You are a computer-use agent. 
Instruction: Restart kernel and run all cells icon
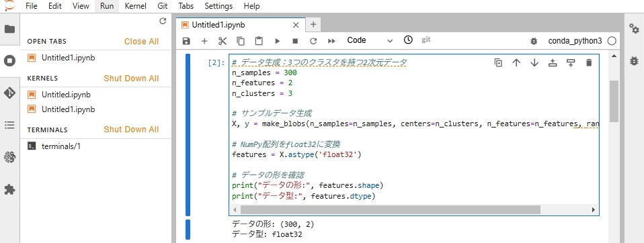click(x=331, y=41)
